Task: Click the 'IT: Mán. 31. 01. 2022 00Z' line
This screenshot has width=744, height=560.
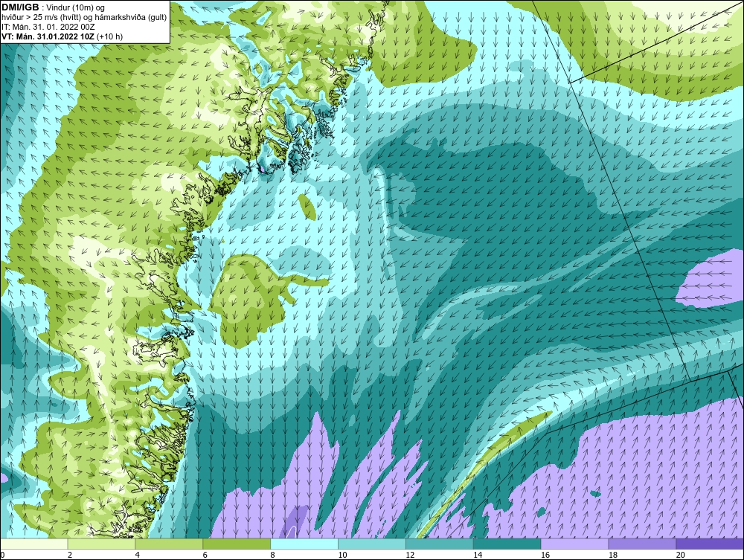Action: click(48, 27)
